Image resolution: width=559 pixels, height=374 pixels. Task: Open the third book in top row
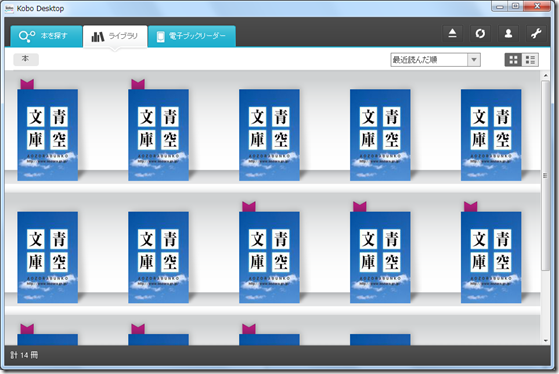pos(269,135)
